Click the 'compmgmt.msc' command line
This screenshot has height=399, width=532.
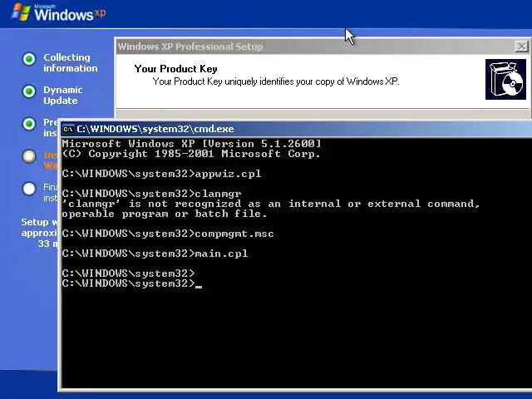point(168,234)
